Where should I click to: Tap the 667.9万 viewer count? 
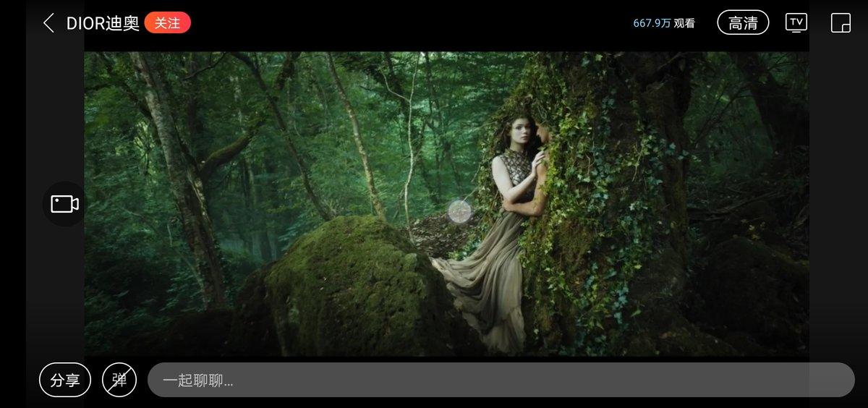652,23
